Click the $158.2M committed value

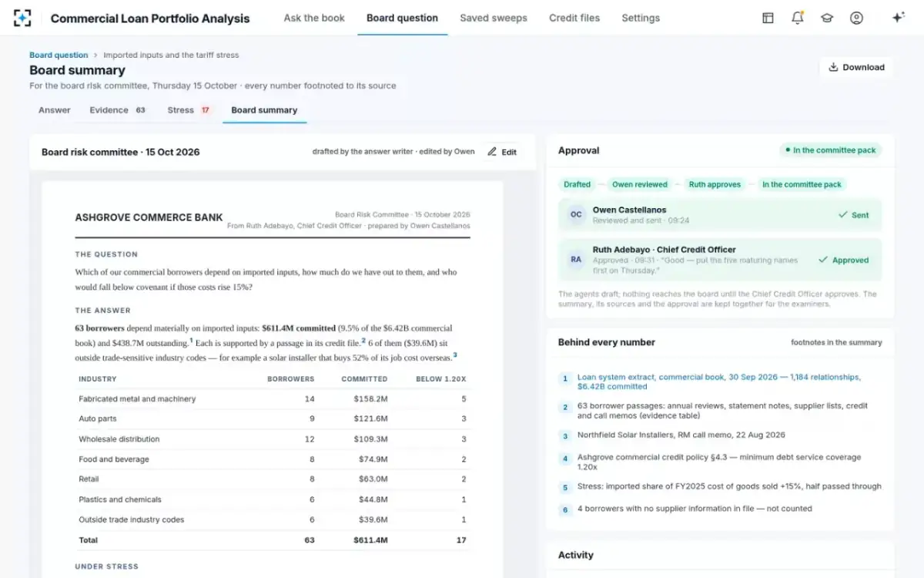[x=370, y=399]
